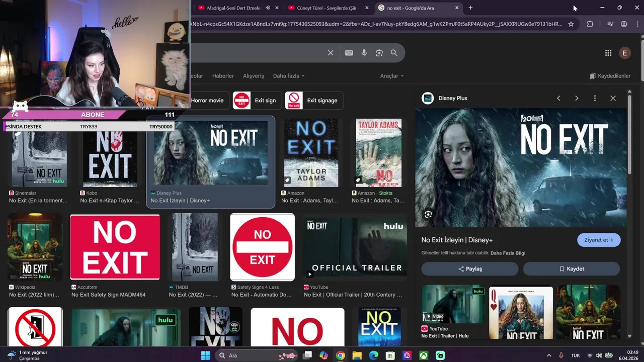This screenshot has height=362, width=644.
Task: Open the weather widget 1 mm yağmur
Action: click(28, 355)
